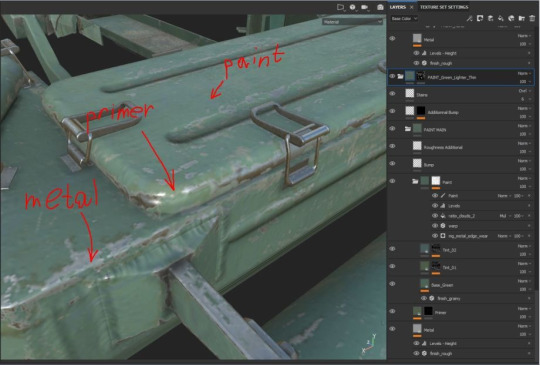
Task: Adjust the 100 opacity of mg_metal_edge_wear effect
Action: tap(518, 236)
